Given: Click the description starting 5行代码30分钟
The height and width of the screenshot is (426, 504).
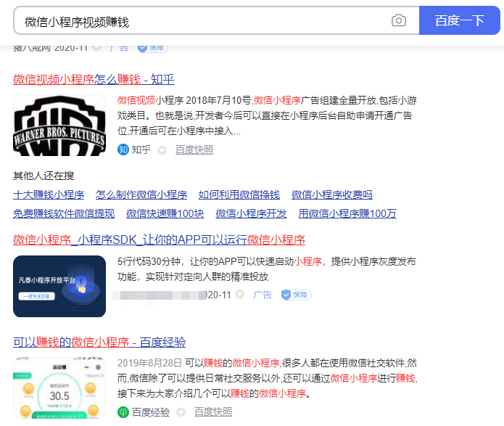Looking at the screenshot, I should [x=267, y=269].
